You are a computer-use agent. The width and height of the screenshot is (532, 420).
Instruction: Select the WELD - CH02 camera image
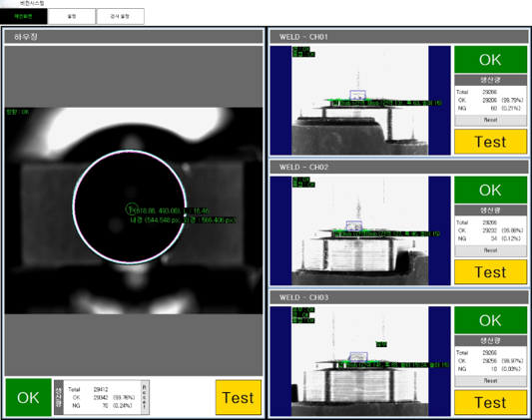(x=360, y=230)
